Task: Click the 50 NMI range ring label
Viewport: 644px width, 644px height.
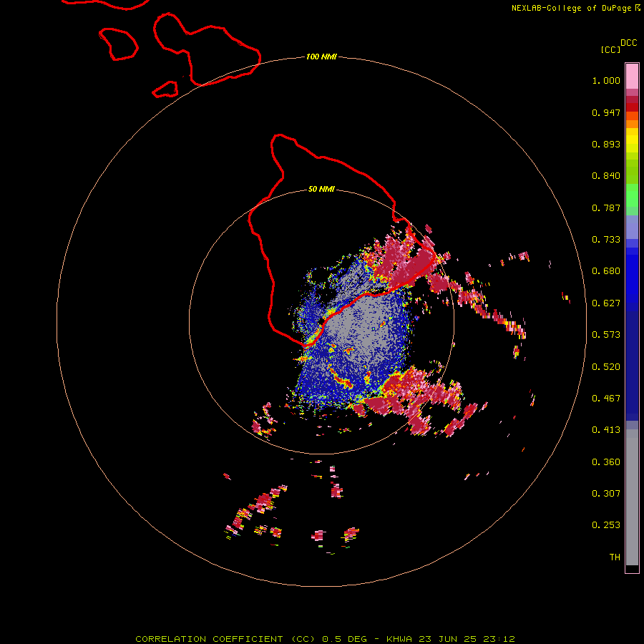Action: click(321, 189)
